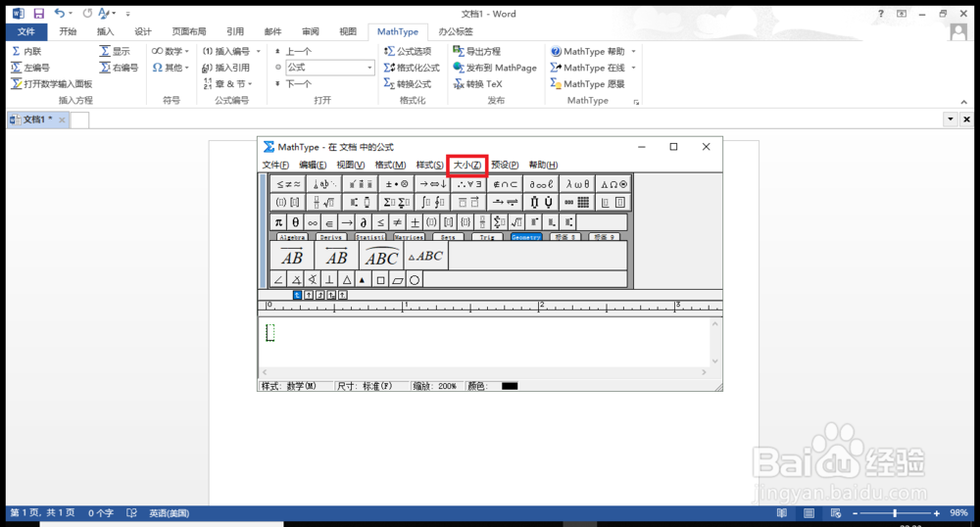The image size is (980, 527).
Task: Open the 章 & 节 dropdown
Action: pyautogui.click(x=227, y=83)
